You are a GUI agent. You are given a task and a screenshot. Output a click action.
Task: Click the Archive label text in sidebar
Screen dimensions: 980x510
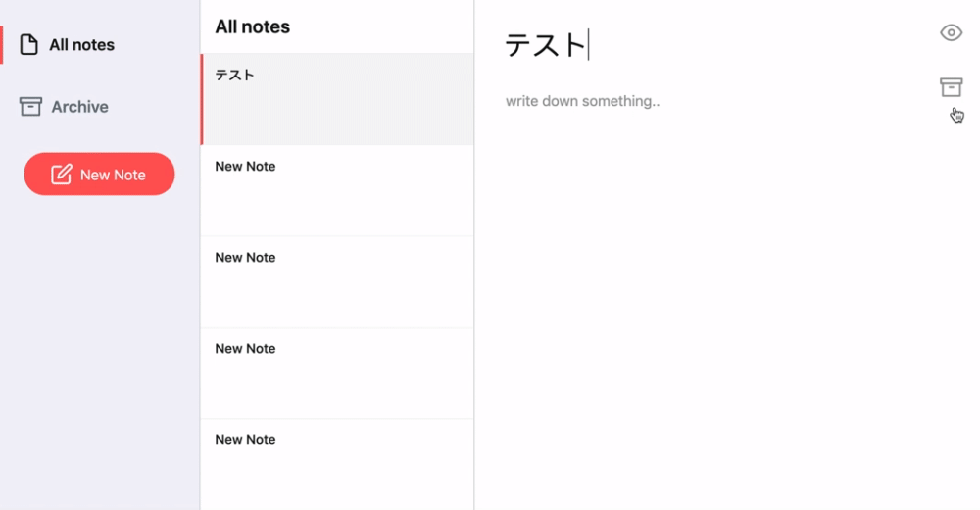click(79, 107)
